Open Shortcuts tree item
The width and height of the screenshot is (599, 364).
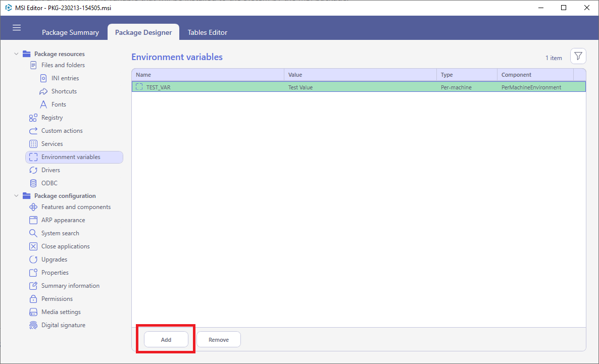64,91
